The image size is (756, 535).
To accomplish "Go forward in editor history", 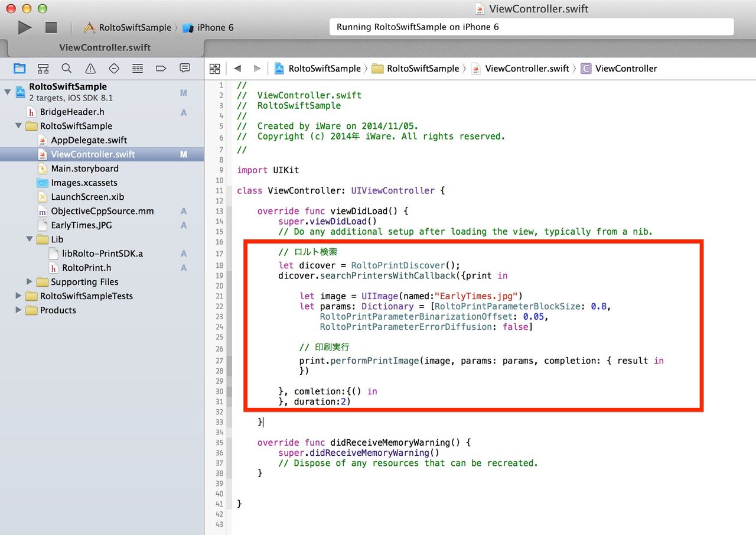I will coord(256,69).
